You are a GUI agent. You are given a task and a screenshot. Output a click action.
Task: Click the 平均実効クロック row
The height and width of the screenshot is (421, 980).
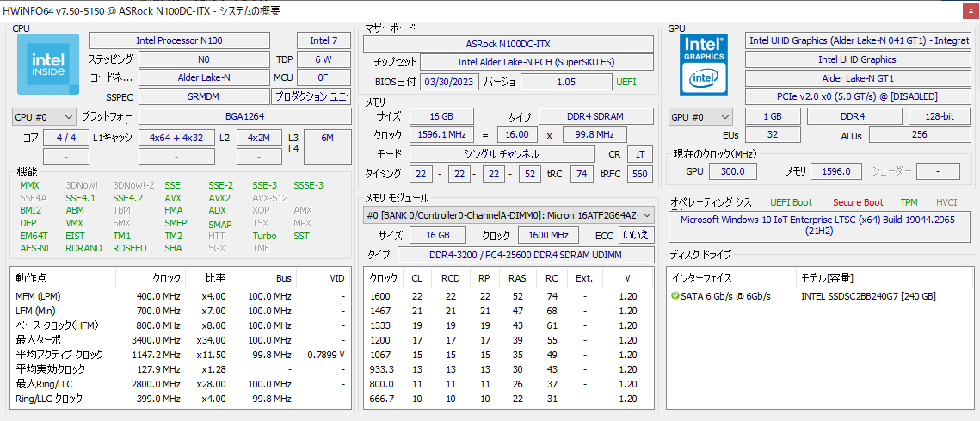[180, 369]
